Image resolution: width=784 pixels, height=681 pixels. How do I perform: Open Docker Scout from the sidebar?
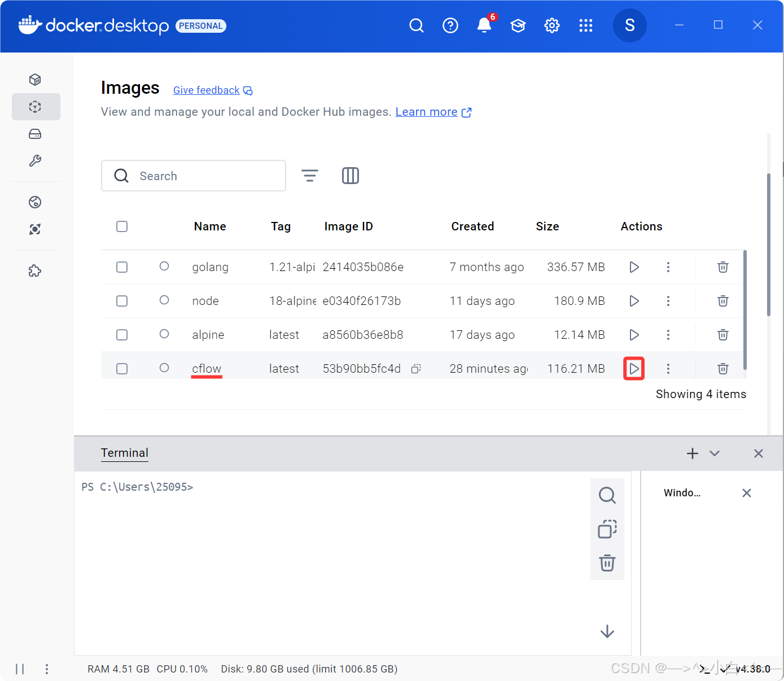(x=35, y=229)
